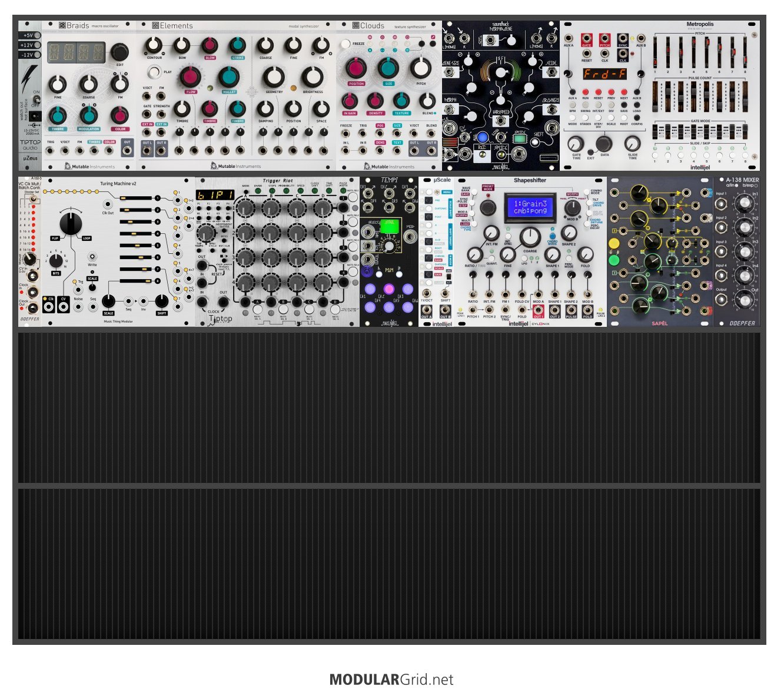Click the Elements GEOMETRY knob

coord(274,77)
